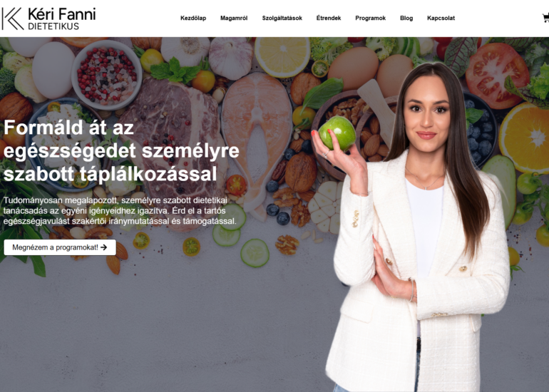The width and height of the screenshot is (549, 392).
Task: Open the shopping cart icon
Action: point(546,18)
